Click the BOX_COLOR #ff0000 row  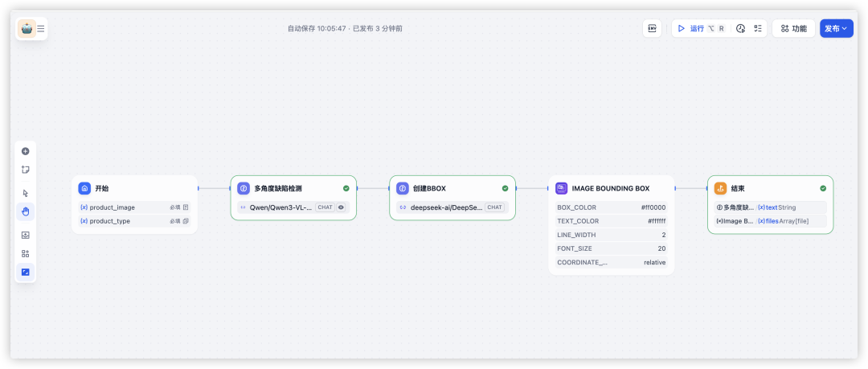pyautogui.click(x=612, y=207)
